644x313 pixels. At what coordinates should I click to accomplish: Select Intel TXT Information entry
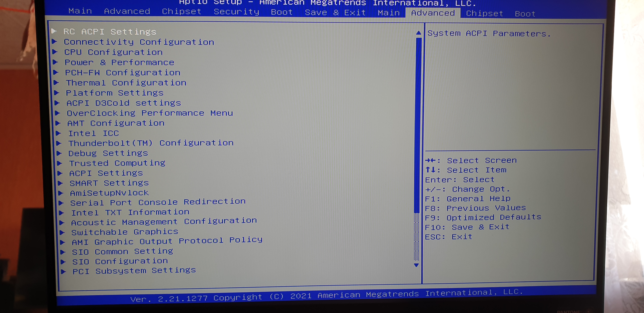pos(130,213)
